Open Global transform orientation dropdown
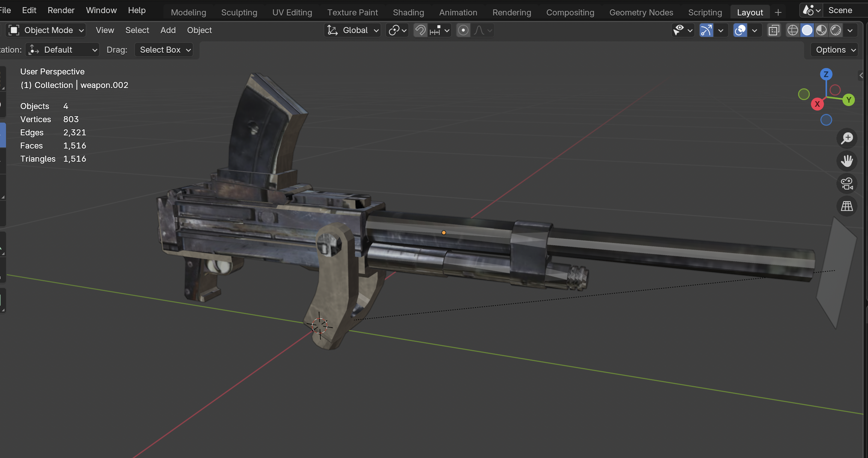The width and height of the screenshot is (868, 458). (x=352, y=30)
